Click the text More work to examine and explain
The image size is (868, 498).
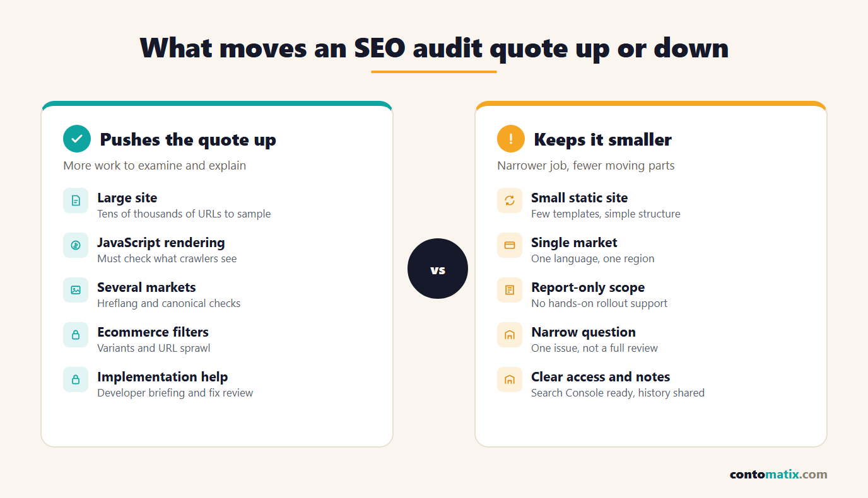[x=155, y=166]
